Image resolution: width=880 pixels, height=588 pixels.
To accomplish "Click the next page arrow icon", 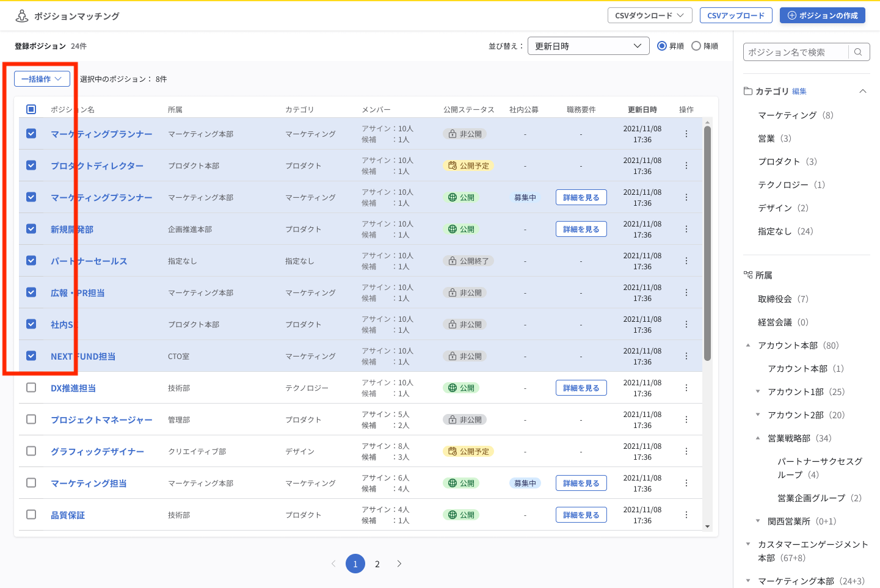I will [399, 564].
